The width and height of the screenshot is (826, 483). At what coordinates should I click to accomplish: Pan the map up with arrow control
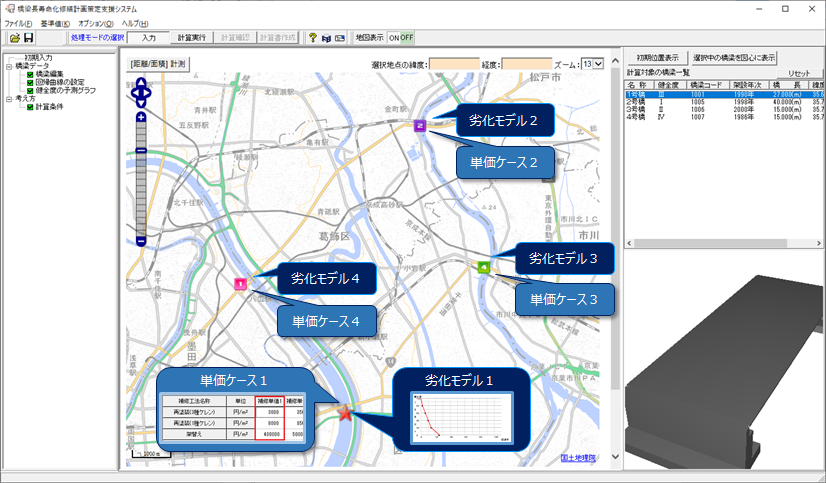(x=141, y=83)
